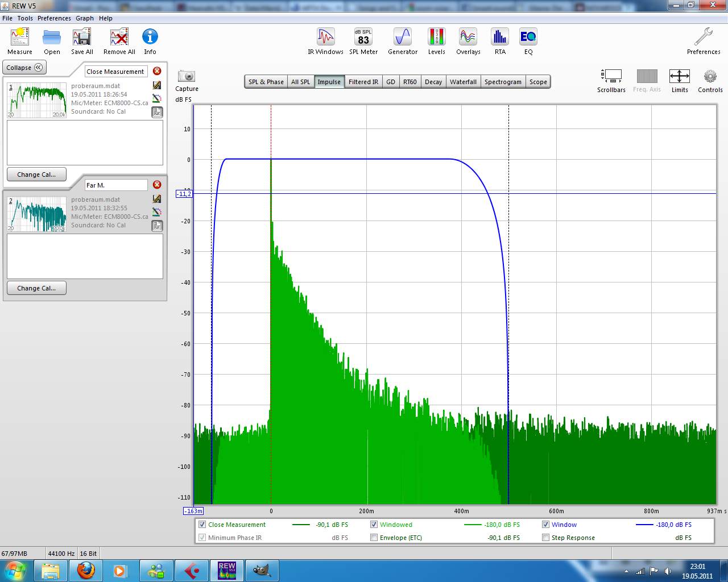Open the Levels meter
This screenshot has width=728, height=582.
pos(436,41)
